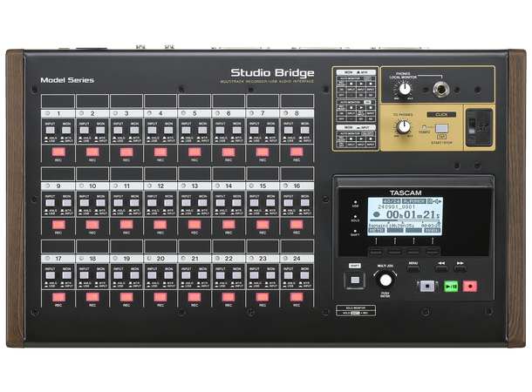The width and height of the screenshot is (532, 392).
Task: Click the 'TASCAM' logo above the display
Action: 406,193
